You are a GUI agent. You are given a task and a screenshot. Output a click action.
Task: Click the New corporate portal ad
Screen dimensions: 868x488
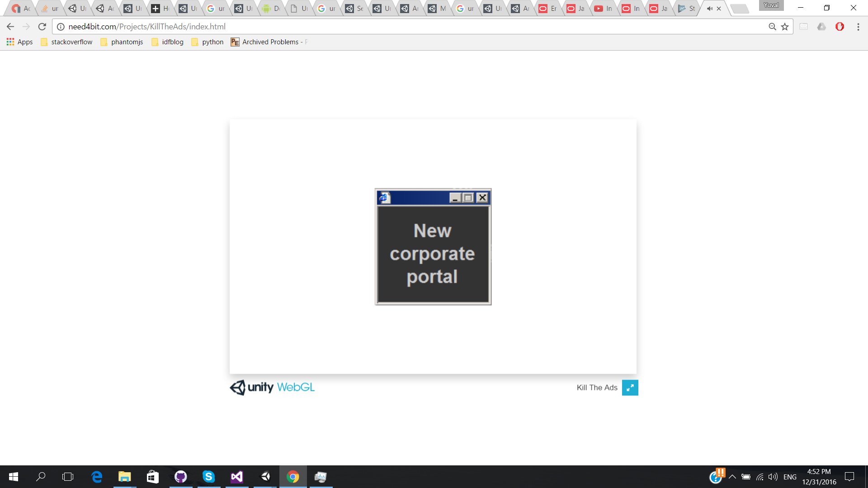pos(433,254)
